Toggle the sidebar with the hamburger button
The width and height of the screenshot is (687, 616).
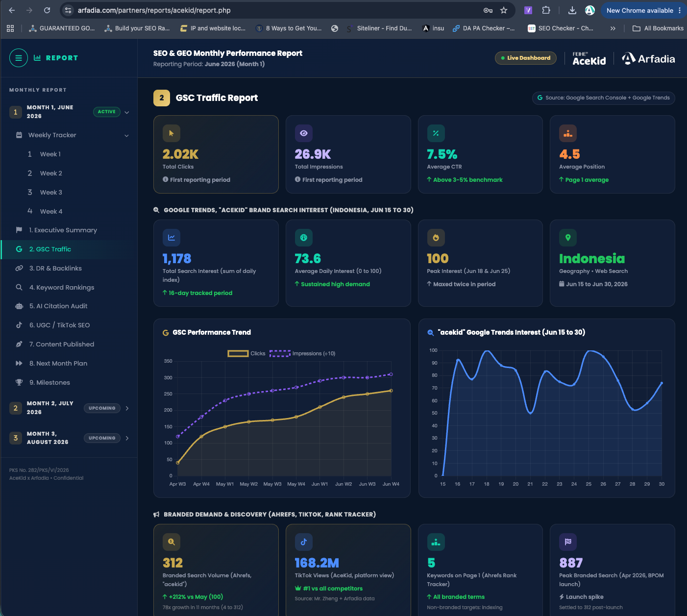(x=18, y=58)
